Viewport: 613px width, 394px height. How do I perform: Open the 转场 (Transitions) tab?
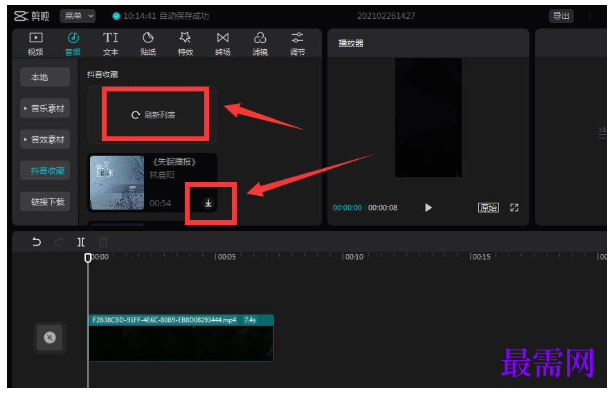223,44
